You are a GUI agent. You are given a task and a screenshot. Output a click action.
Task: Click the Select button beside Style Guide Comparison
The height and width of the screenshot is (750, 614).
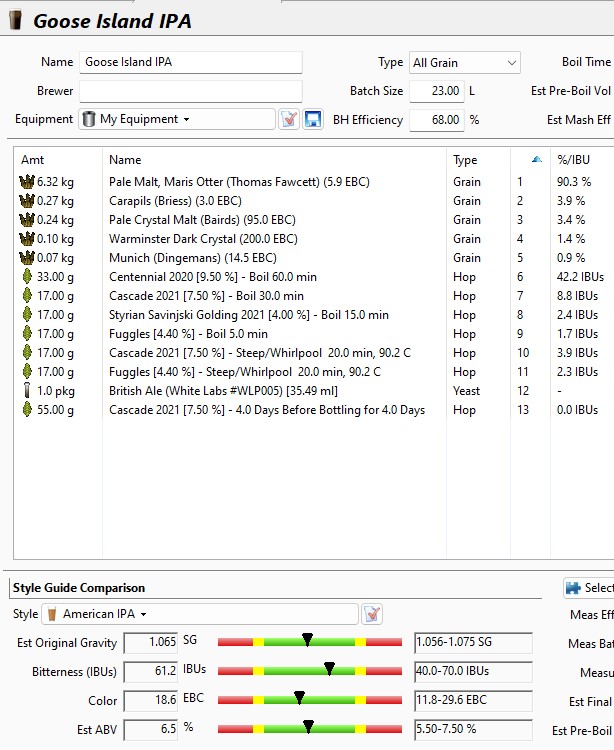[x=589, y=588]
